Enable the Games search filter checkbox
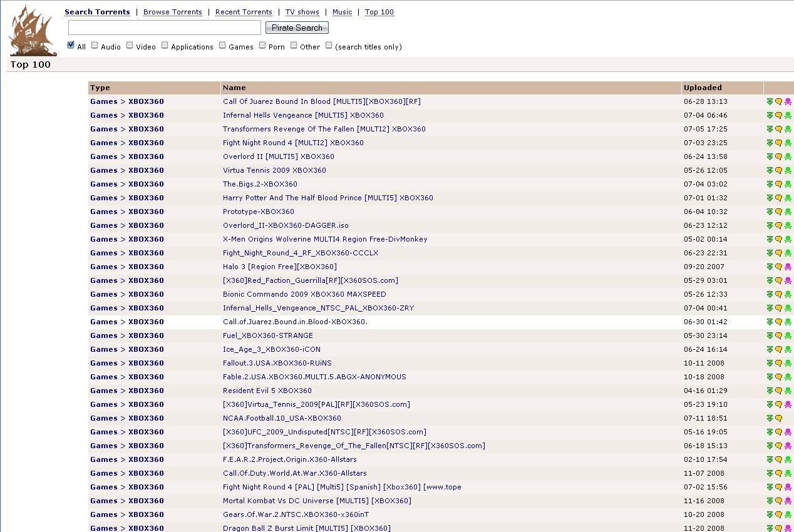The width and height of the screenshot is (794, 532). (x=222, y=45)
